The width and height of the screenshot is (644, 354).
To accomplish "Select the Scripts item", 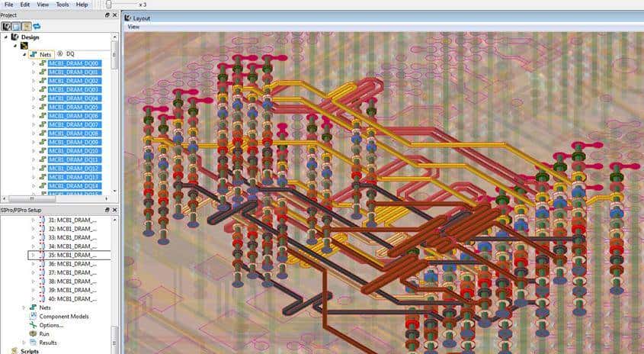I will pos(30,351).
